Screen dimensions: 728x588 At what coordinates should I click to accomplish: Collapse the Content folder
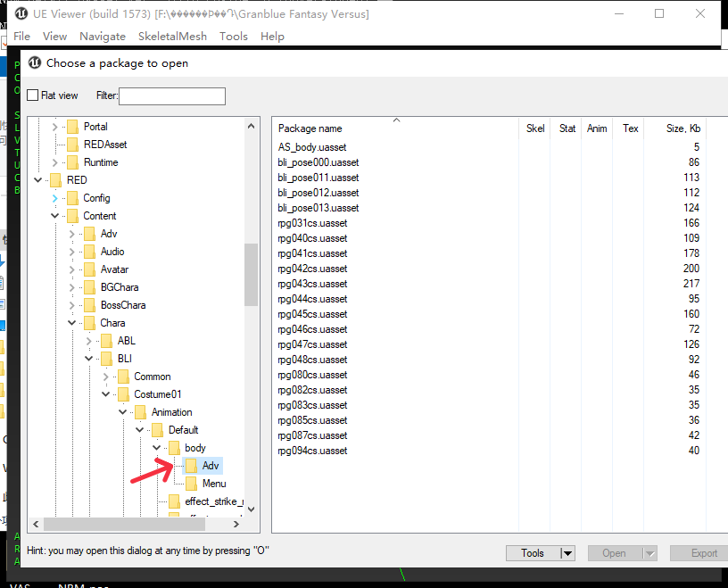point(54,216)
